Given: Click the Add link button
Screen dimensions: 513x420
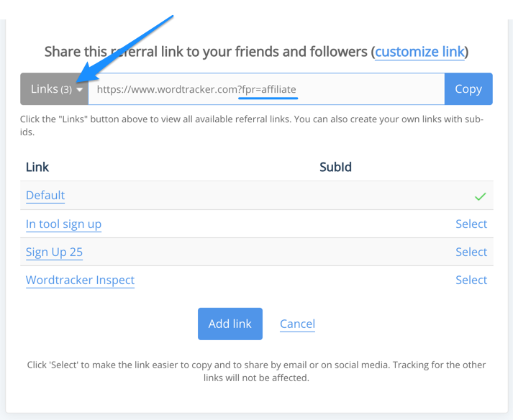Looking at the screenshot, I should [x=230, y=324].
